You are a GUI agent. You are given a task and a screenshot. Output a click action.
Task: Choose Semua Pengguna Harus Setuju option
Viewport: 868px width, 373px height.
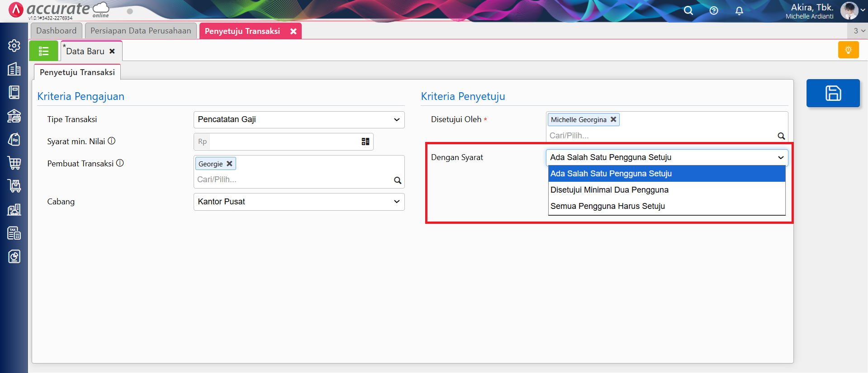[607, 206]
